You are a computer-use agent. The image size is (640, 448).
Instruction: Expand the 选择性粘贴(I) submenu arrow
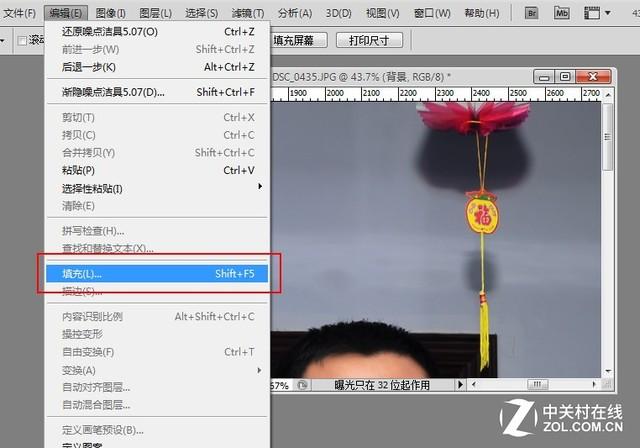(260, 187)
